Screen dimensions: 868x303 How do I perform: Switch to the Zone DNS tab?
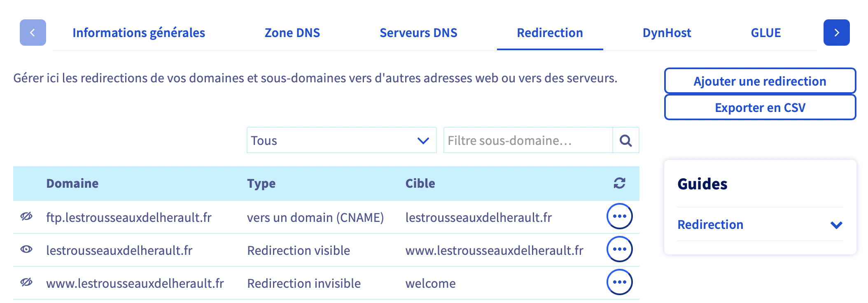pos(292,33)
